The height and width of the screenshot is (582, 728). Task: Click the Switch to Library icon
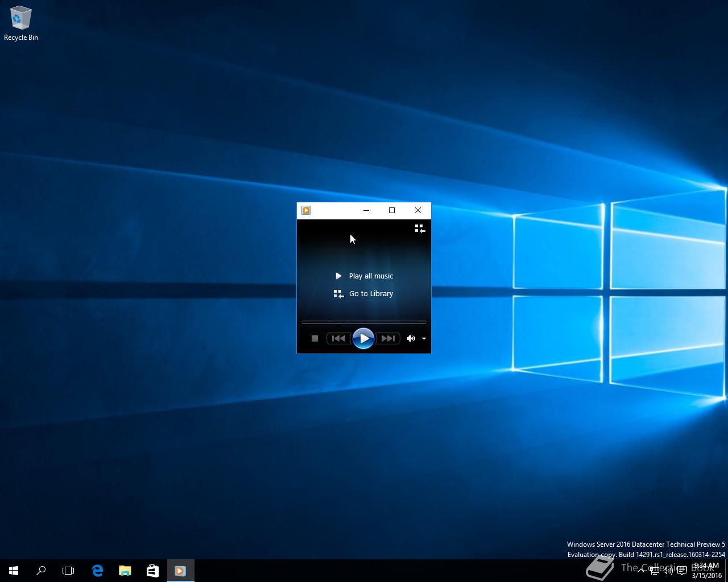(420, 228)
